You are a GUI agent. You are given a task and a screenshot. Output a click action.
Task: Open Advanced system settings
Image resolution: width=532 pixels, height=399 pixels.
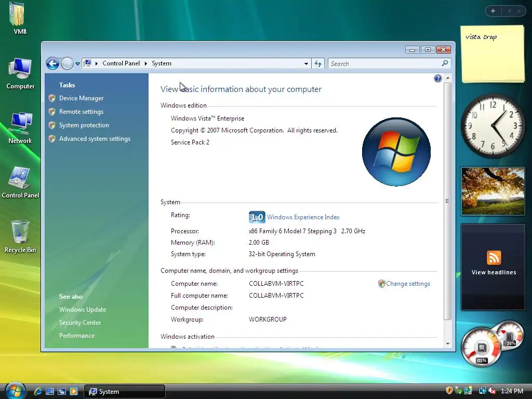[95, 139]
